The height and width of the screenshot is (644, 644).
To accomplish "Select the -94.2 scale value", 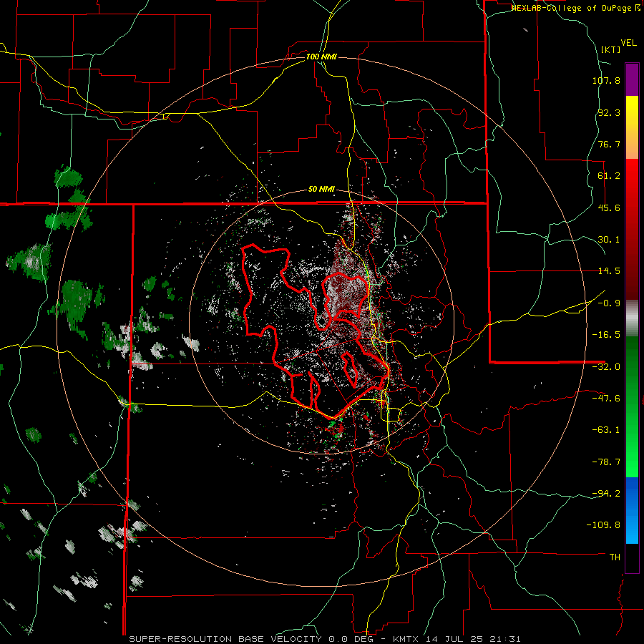I will 606,493.
